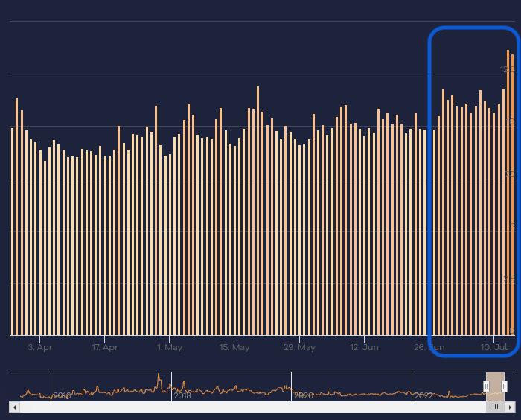Click the empty scrollbar track middle
Screen dimensions: 521x420
coord(252,407)
